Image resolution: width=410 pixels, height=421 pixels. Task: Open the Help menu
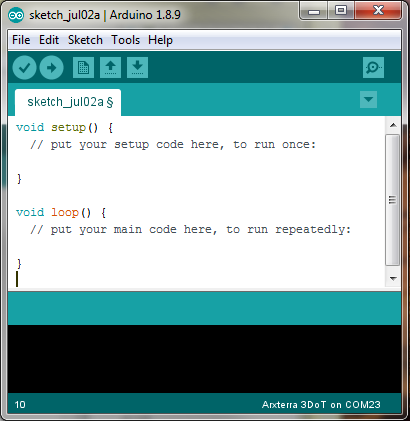160,40
